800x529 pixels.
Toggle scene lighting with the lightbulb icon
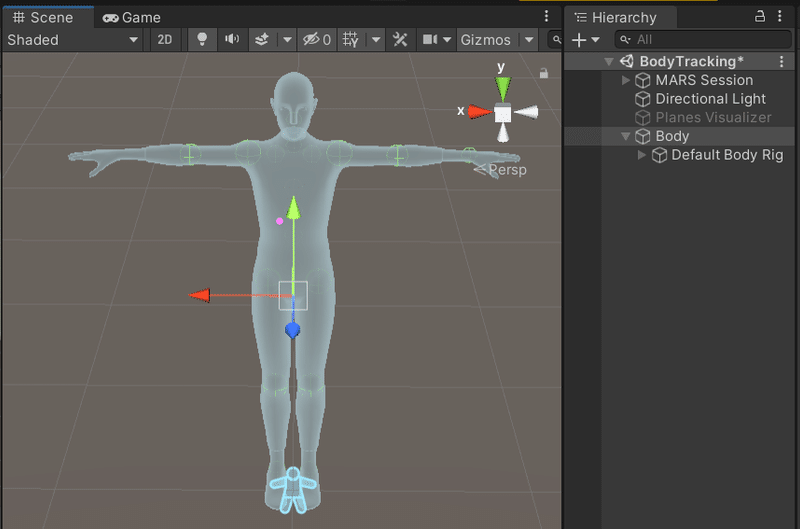[x=202, y=40]
